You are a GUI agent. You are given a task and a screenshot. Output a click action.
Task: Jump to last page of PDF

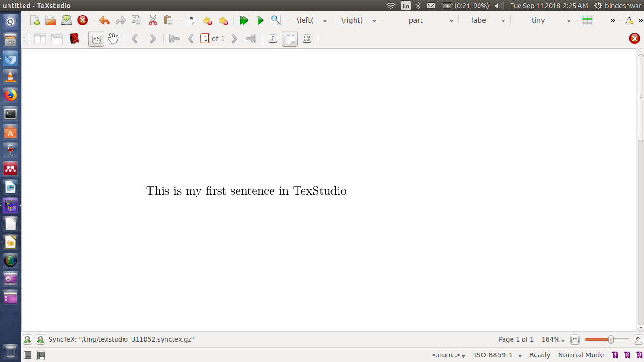251,39
